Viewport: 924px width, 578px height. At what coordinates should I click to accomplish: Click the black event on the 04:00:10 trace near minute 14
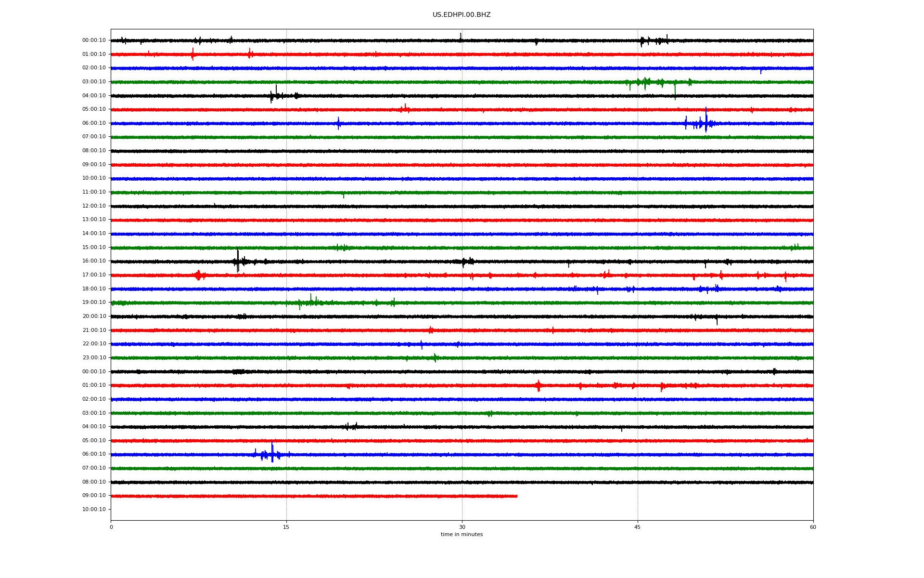click(275, 95)
